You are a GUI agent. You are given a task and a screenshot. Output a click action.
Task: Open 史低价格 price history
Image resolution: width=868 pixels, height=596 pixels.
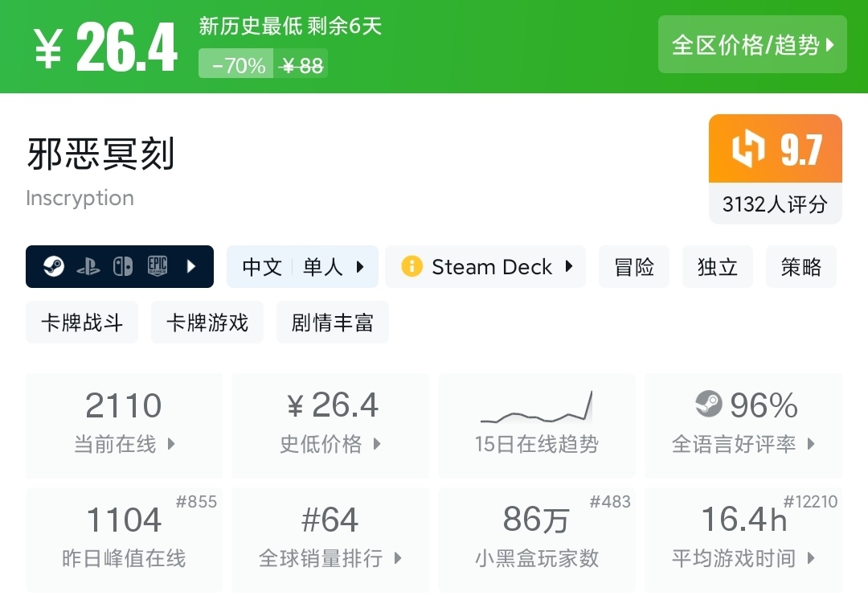[330, 425]
